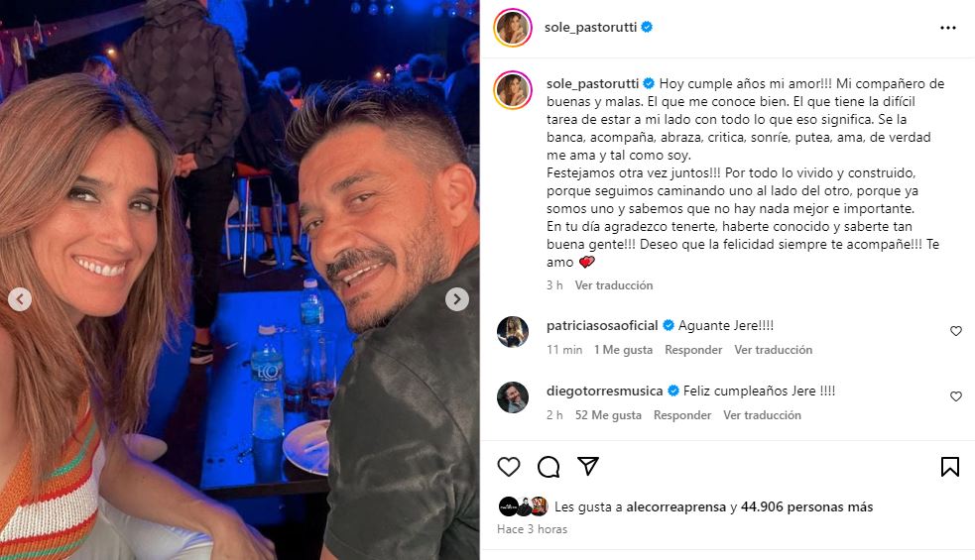Image resolution: width=975 pixels, height=560 pixels.
Task: Open alecorreaprensa profile from likes
Action: coord(675,507)
